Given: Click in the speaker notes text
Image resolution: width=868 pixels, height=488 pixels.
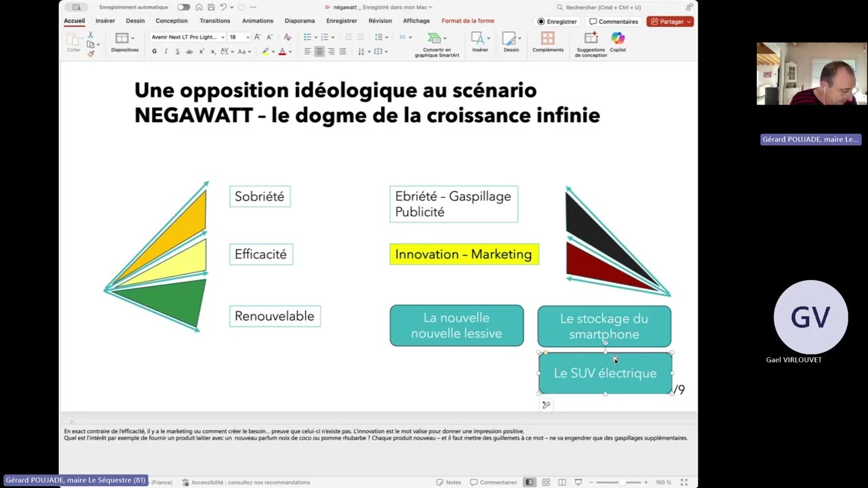Looking at the screenshot, I should pos(376,434).
